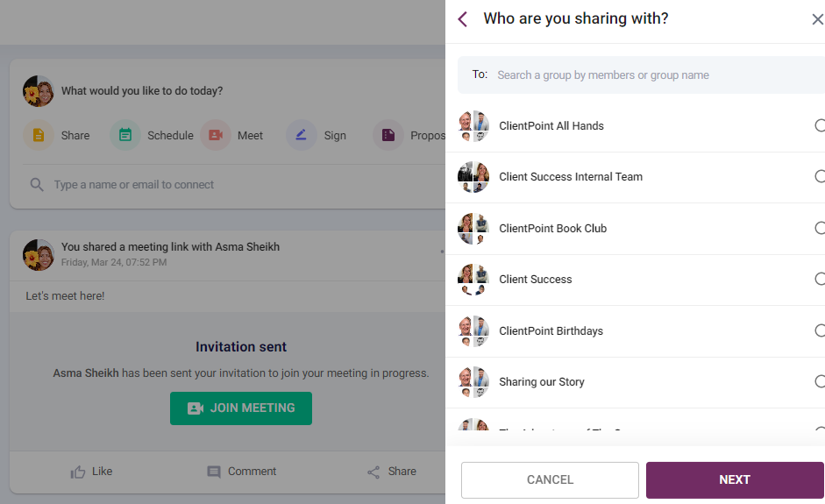Click the green JOIN MEETING button

tap(241, 408)
